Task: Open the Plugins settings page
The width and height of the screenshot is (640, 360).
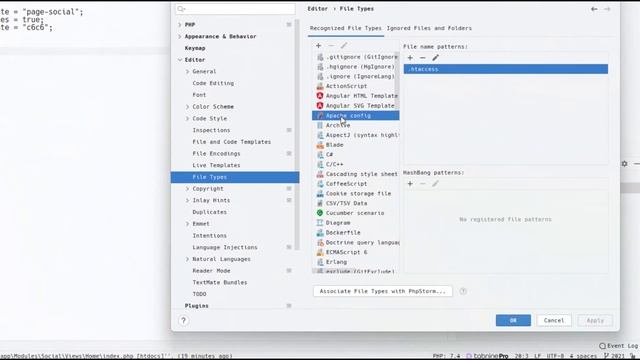Action: click(196, 306)
